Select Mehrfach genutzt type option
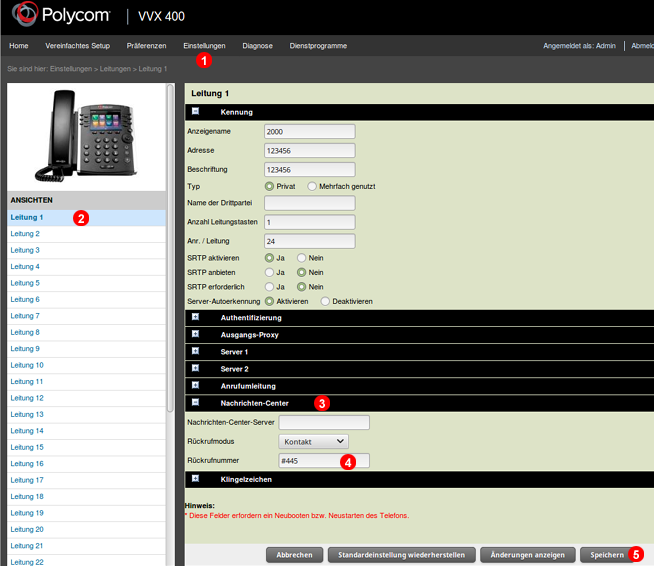Screen dimensions: 654x566 (x=312, y=186)
